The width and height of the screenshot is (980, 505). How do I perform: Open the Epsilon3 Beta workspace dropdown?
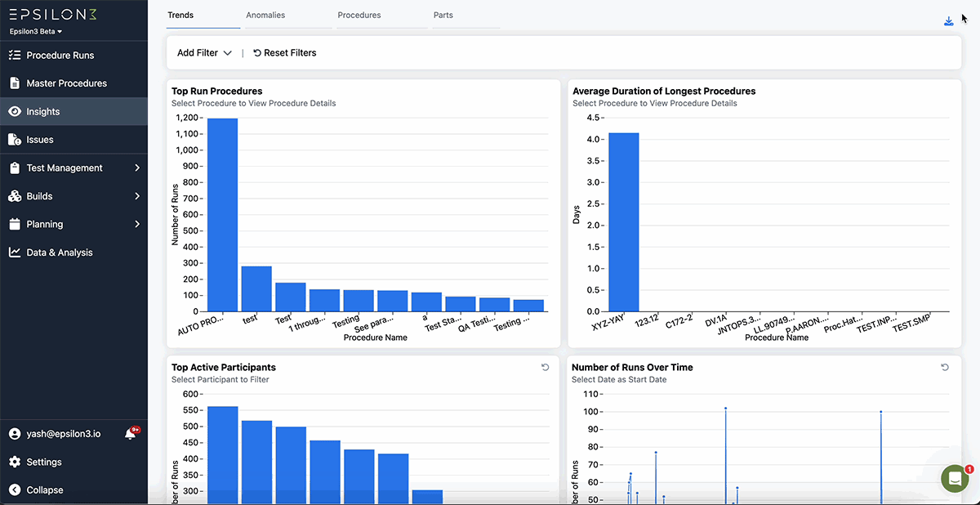point(36,31)
